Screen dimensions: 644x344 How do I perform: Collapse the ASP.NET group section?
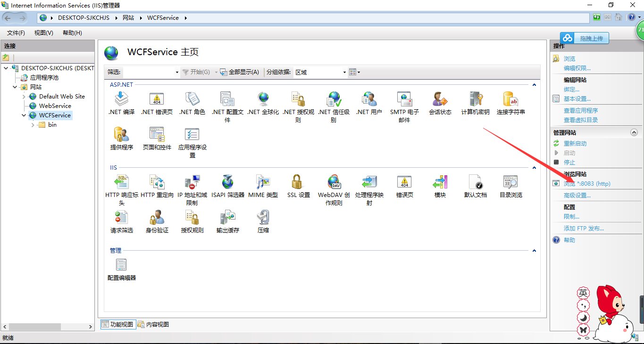tap(534, 85)
